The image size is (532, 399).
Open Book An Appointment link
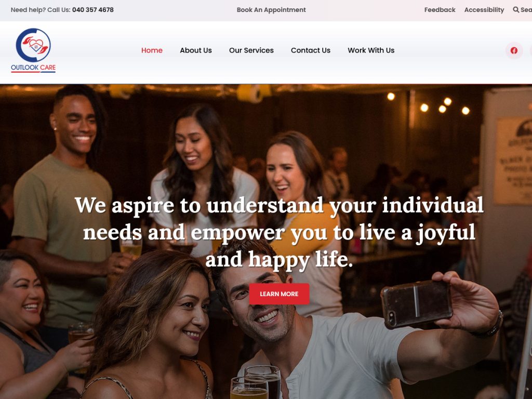[x=271, y=10]
